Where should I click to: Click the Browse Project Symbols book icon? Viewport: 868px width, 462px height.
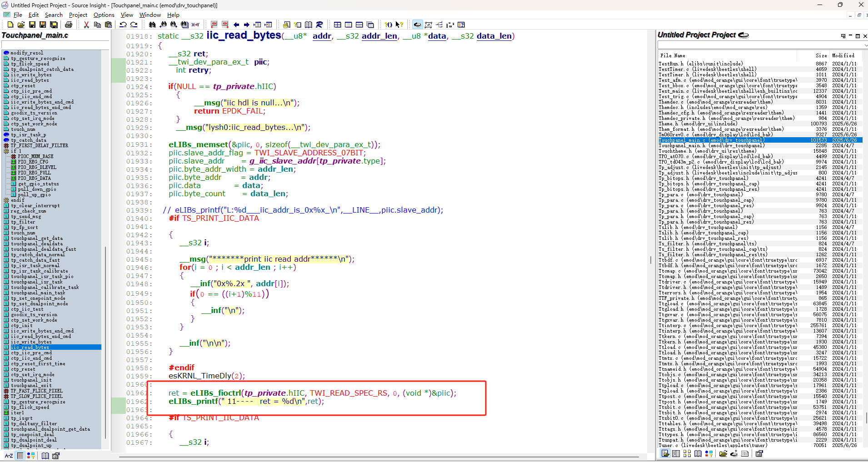309,25
